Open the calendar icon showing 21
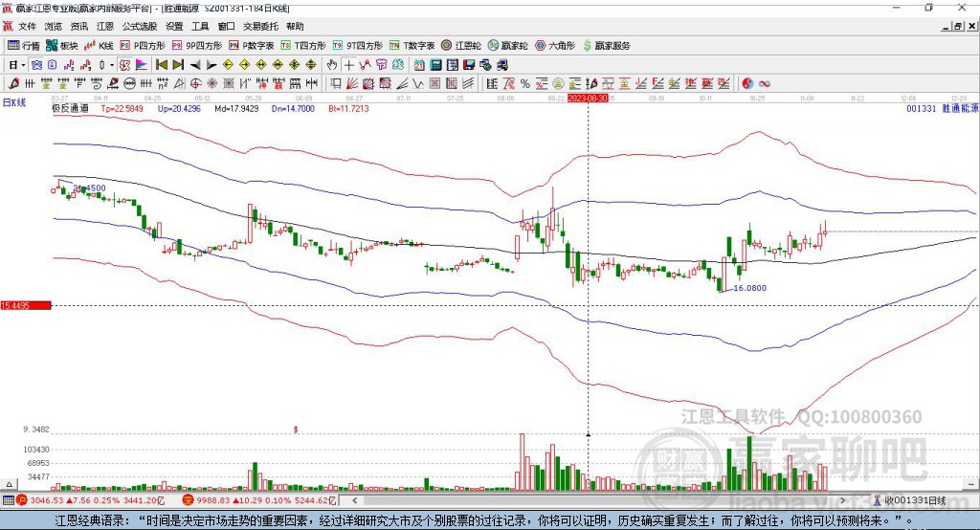 pos(419,65)
